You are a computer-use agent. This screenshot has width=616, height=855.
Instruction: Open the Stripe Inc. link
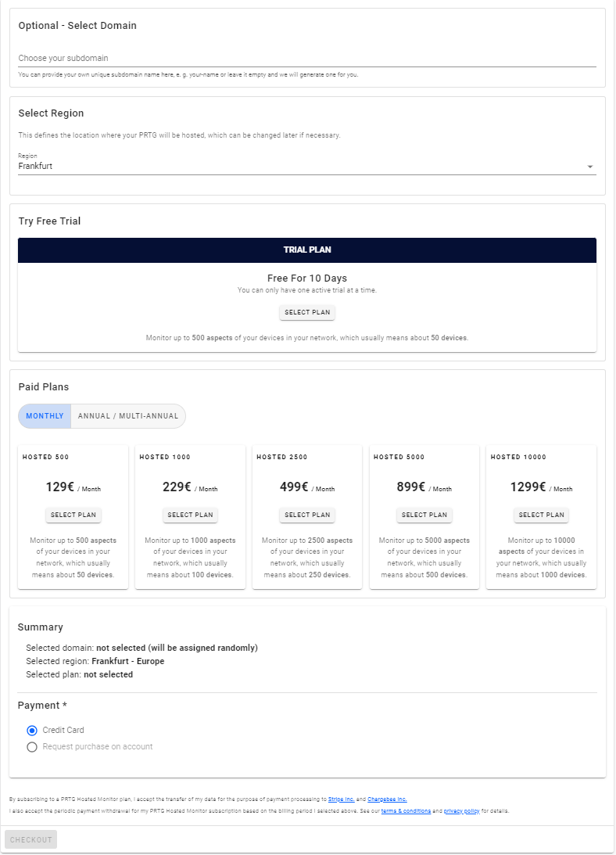(341, 799)
